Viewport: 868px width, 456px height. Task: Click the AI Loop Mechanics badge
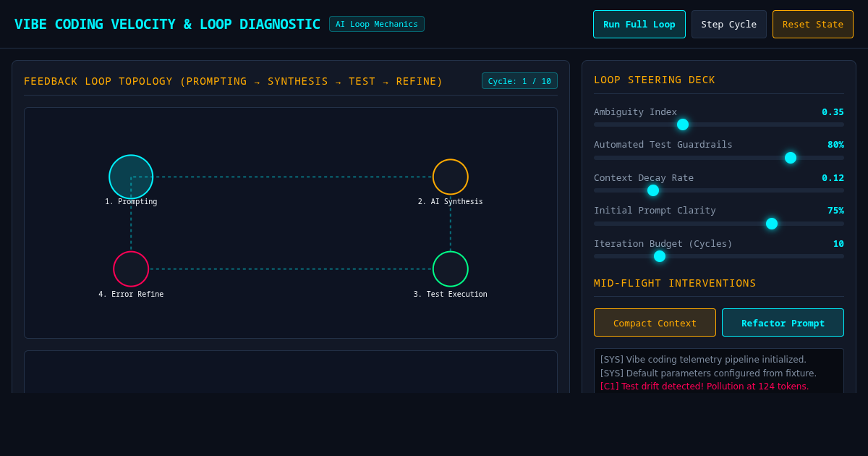pos(377,24)
